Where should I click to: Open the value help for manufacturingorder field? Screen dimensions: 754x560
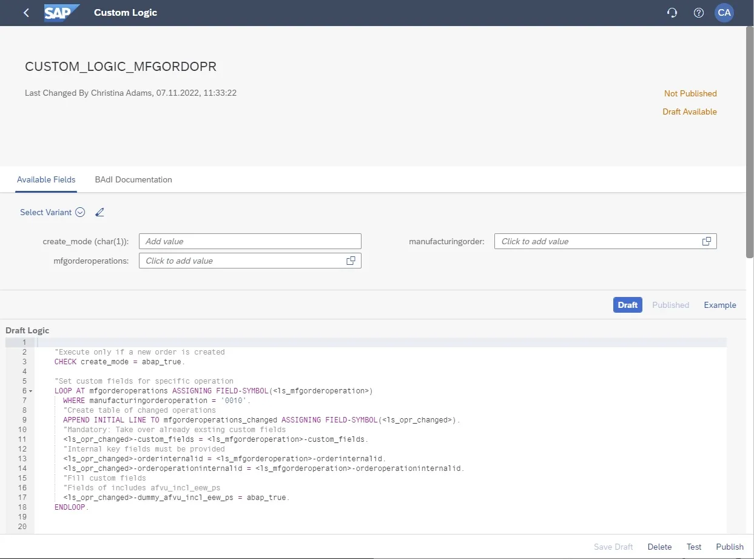707,241
